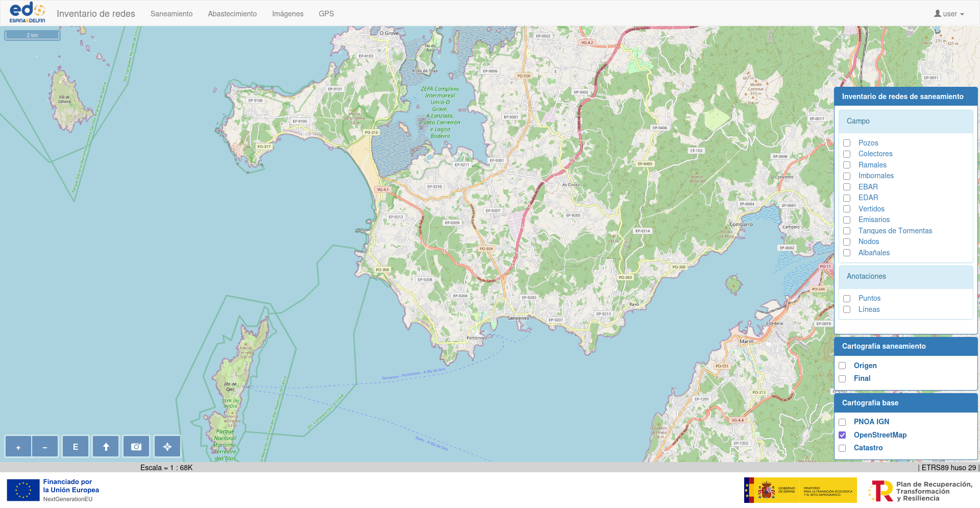Enable the Puntos annotations checkbox
The height and width of the screenshot is (508, 980).
[x=847, y=299]
